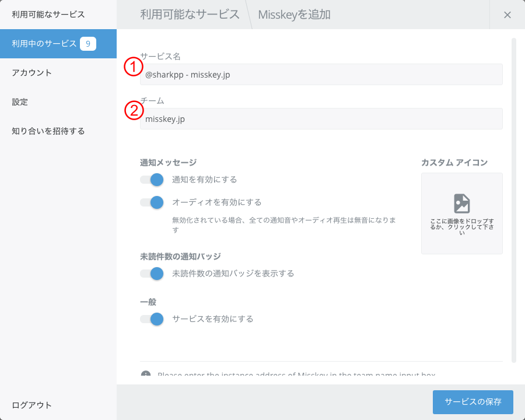
Task: Open 利用可能なサービス in the sidebar
Action: coord(48,15)
